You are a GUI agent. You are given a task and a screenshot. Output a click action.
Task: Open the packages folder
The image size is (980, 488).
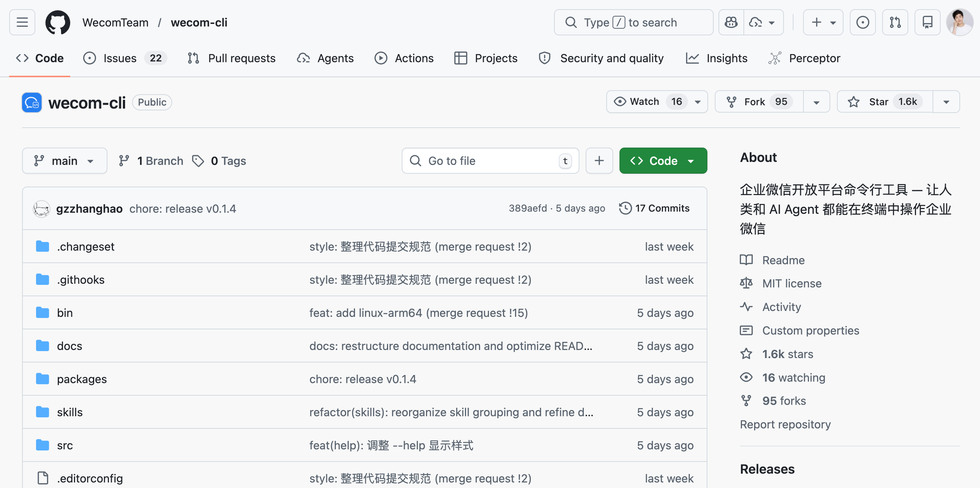tap(81, 379)
